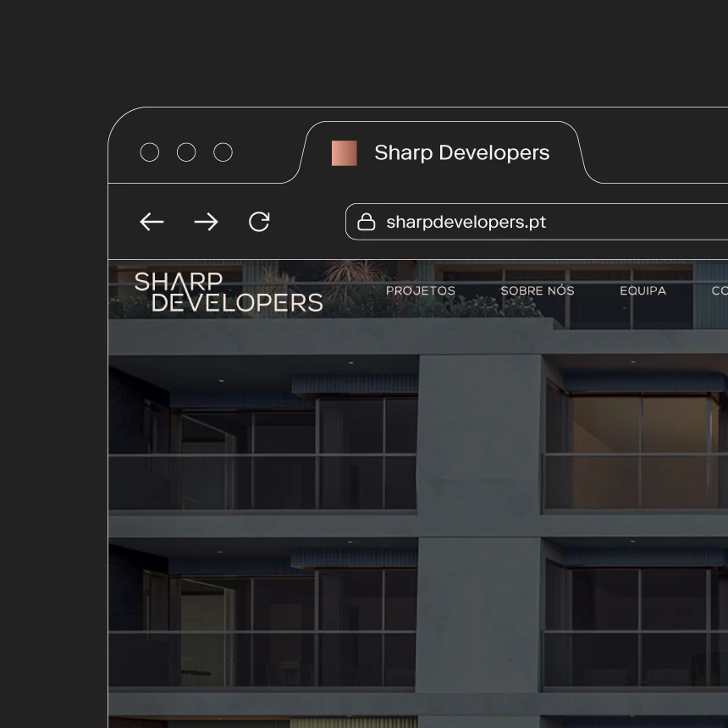This screenshot has height=728, width=728.
Task: Switch to the Sharp Developers browser tab
Action: [461, 152]
